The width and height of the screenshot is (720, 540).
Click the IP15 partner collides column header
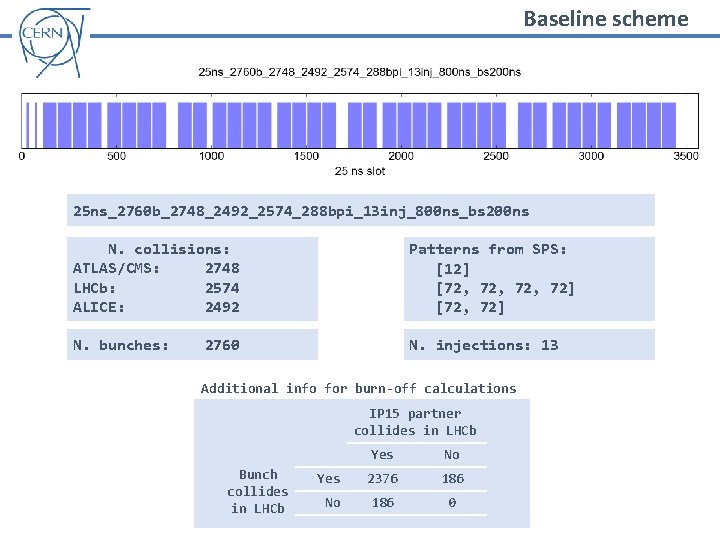pos(415,422)
